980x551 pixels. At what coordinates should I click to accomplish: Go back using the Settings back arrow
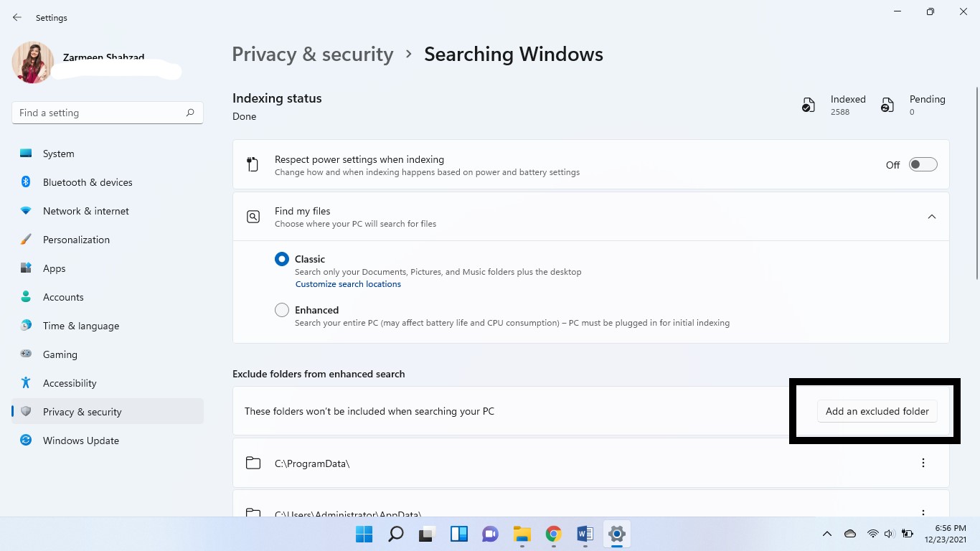coord(17,17)
